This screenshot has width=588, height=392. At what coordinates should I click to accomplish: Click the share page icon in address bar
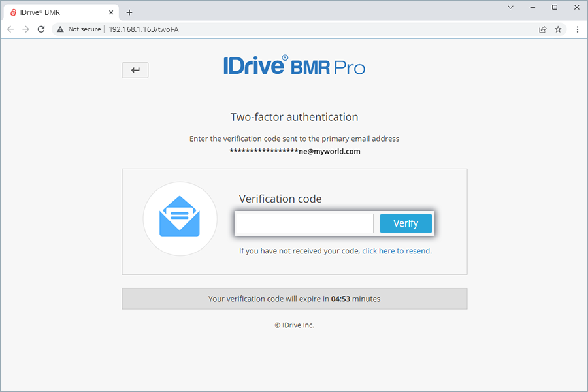pyautogui.click(x=543, y=29)
